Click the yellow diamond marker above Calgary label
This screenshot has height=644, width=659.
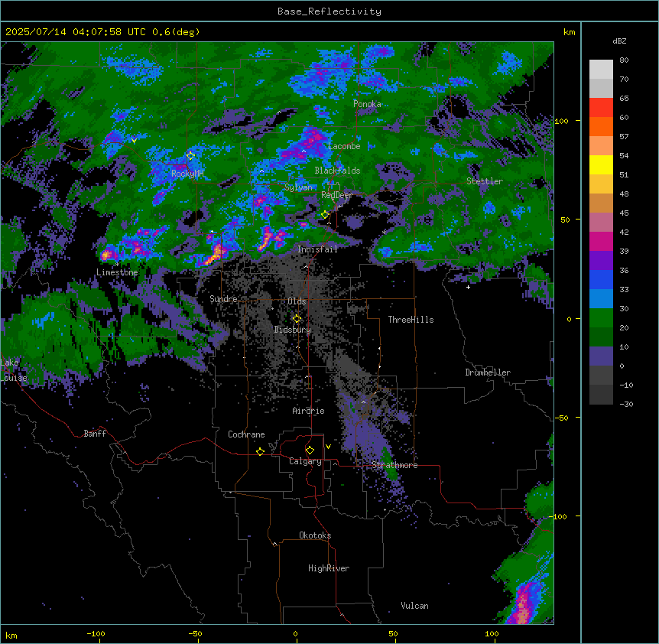pos(310,450)
